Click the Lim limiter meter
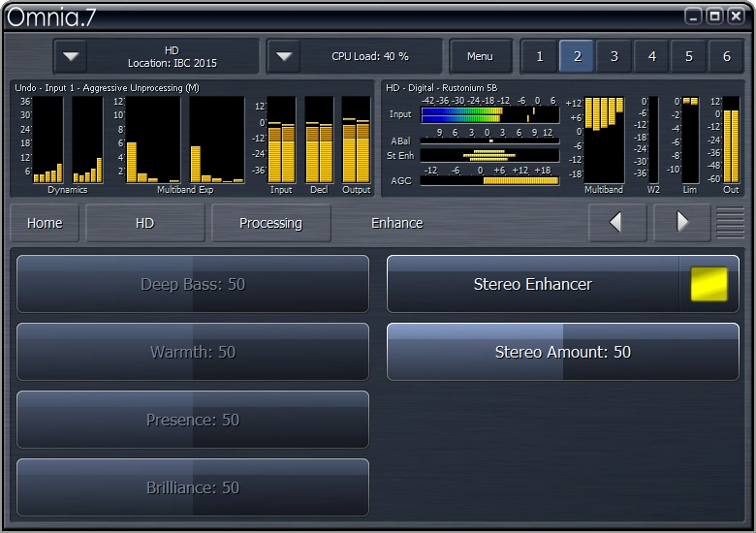This screenshot has width=756, height=533. pyautogui.click(x=690, y=140)
